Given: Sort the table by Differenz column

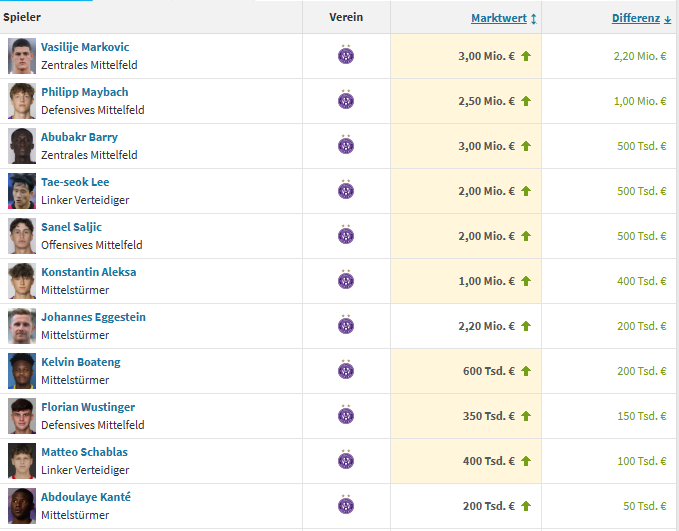Looking at the screenshot, I should (x=641, y=18).
